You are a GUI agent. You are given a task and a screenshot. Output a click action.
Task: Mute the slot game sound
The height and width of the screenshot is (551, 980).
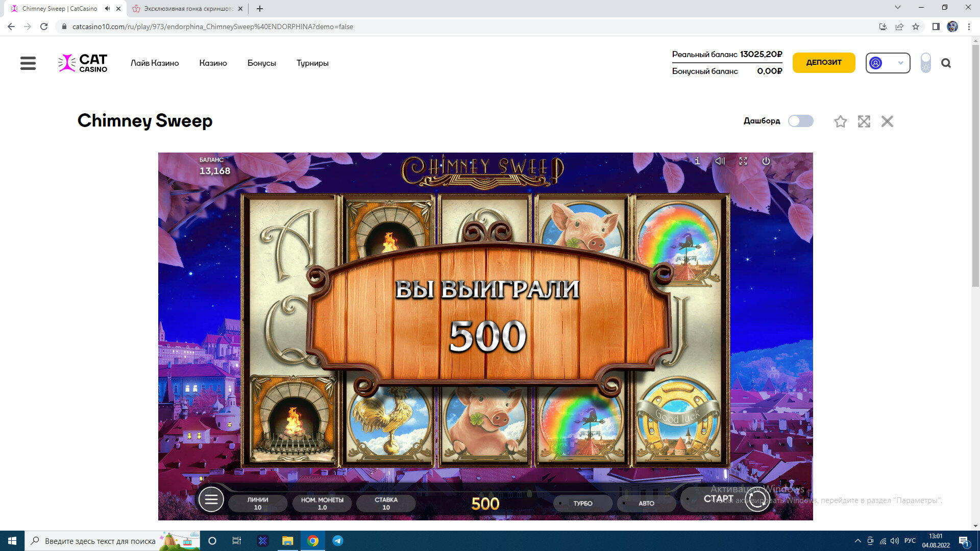[720, 161]
